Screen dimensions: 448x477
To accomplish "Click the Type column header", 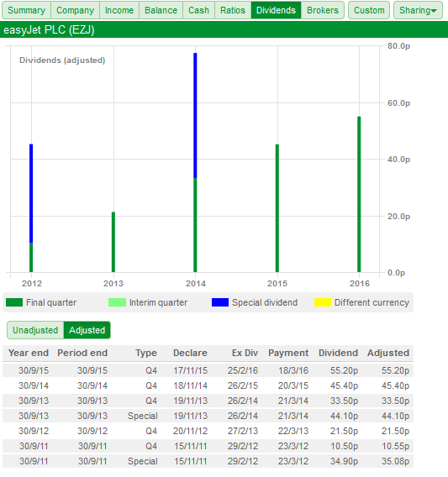I will pyautogui.click(x=146, y=353).
